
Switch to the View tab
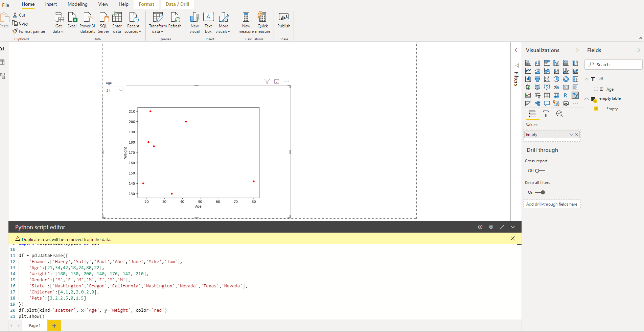tap(103, 4)
